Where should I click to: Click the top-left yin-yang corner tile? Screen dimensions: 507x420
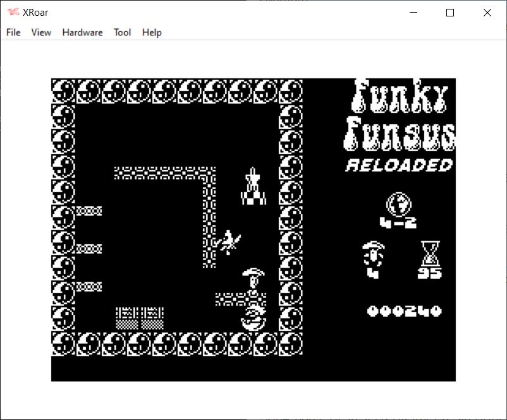63,91
